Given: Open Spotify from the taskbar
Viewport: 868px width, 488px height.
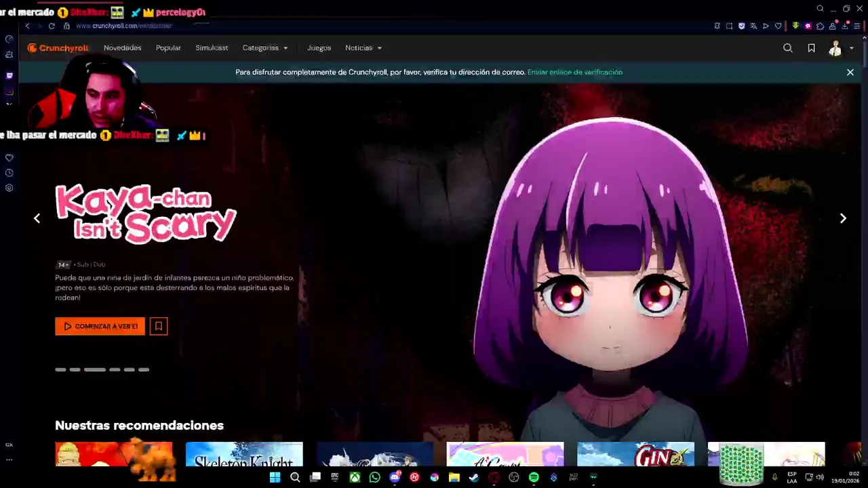Looking at the screenshot, I should pos(534,477).
